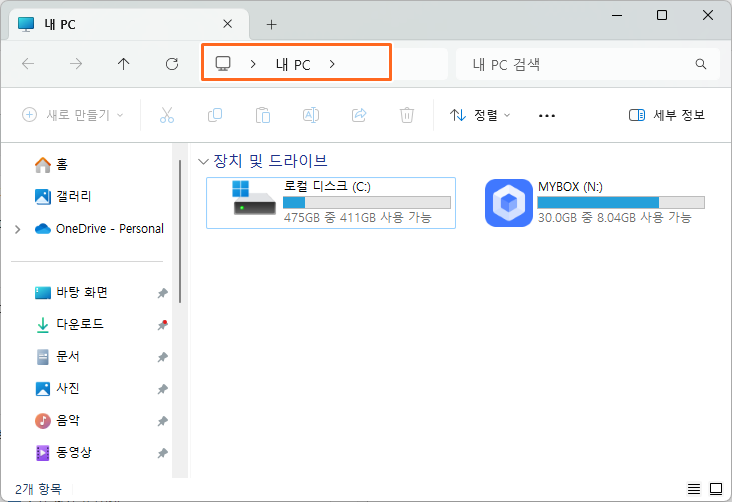Open 다운로드 in the sidebar

[x=69, y=325]
